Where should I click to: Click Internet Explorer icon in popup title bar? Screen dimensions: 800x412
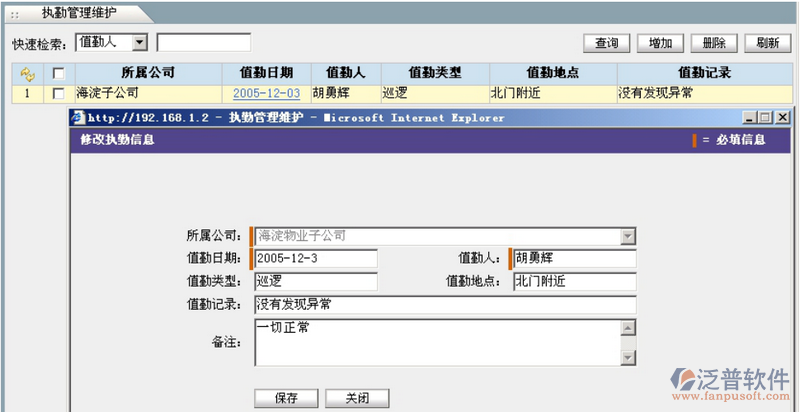[x=79, y=118]
